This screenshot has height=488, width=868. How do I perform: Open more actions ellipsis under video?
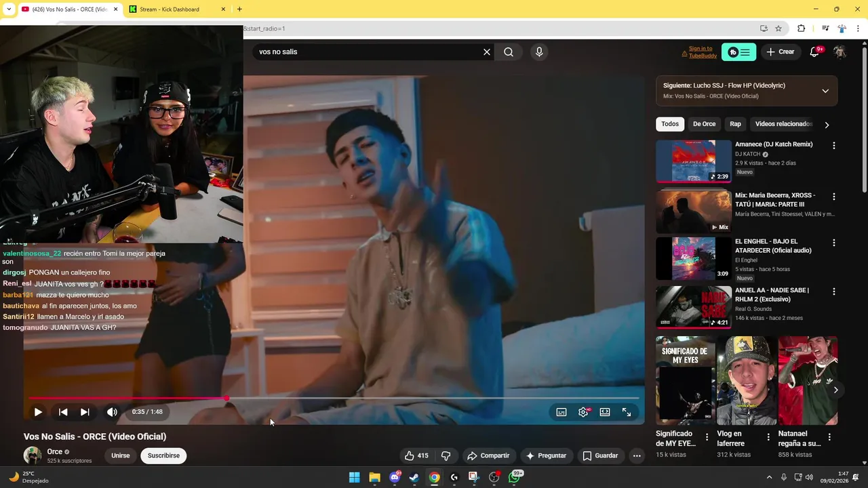[x=637, y=455]
